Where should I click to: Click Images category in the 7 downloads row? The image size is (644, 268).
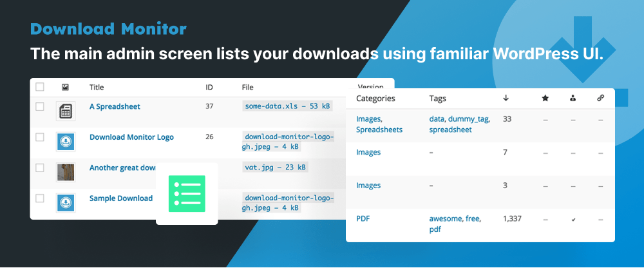[368, 152]
